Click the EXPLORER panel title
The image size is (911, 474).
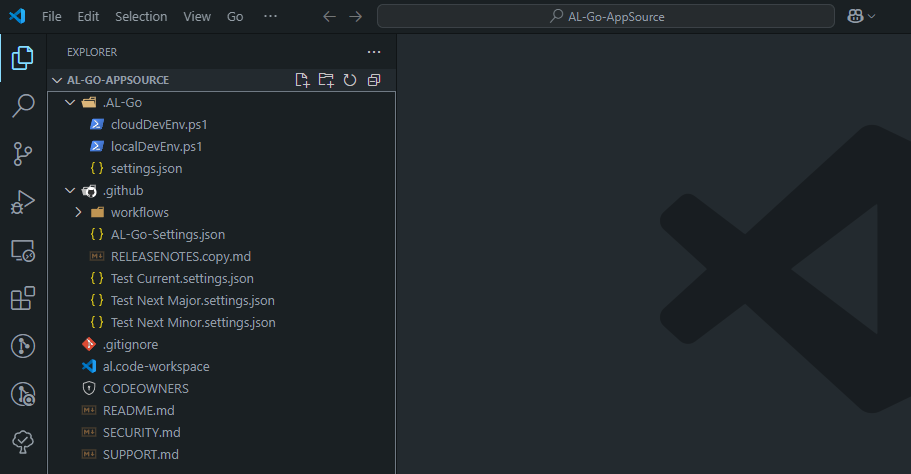coord(92,52)
